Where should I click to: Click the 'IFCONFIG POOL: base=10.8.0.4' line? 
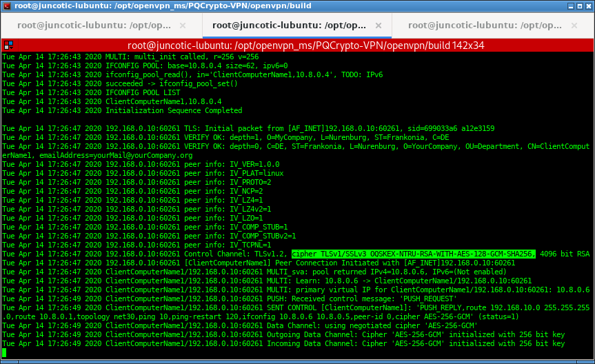click(x=145, y=65)
